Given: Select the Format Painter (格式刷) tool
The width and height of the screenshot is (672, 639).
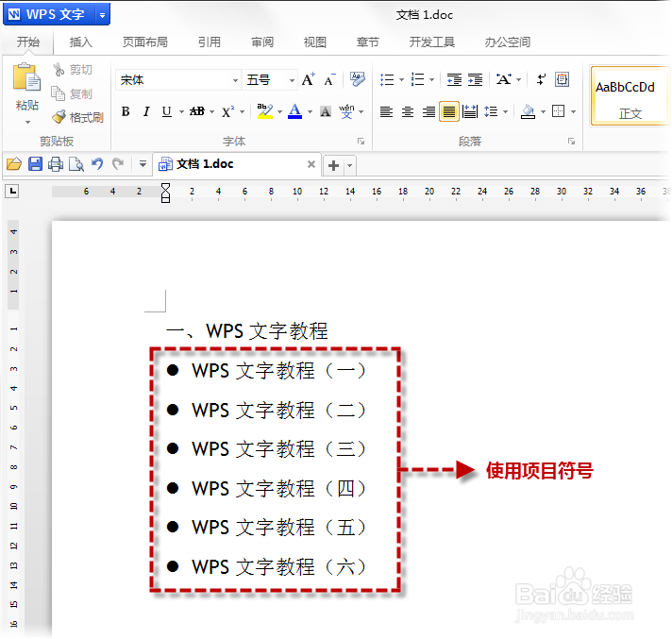Looking at the screenshot, I should [78, 117].
